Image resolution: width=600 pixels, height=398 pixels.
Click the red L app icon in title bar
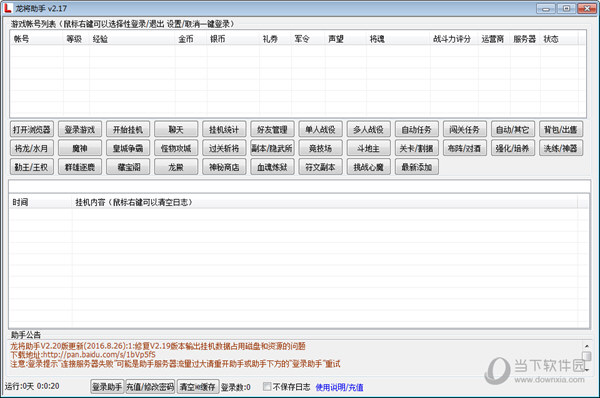8,8
